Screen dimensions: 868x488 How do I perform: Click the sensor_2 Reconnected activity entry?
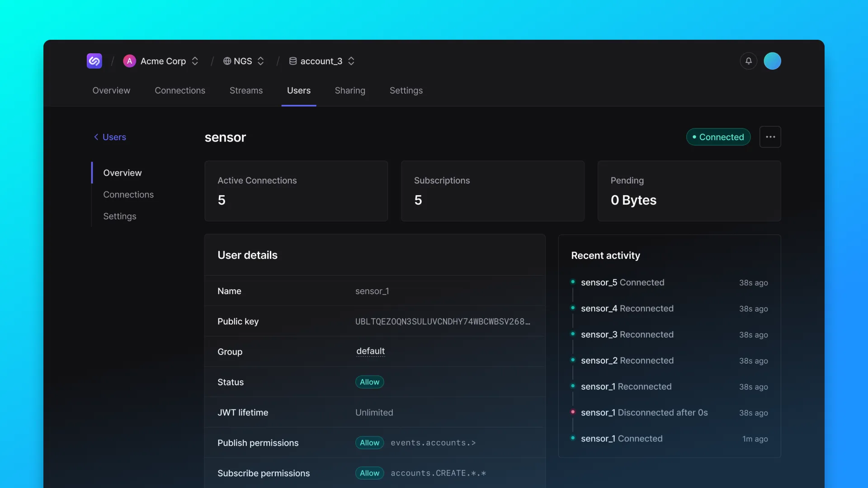point(669,361)
